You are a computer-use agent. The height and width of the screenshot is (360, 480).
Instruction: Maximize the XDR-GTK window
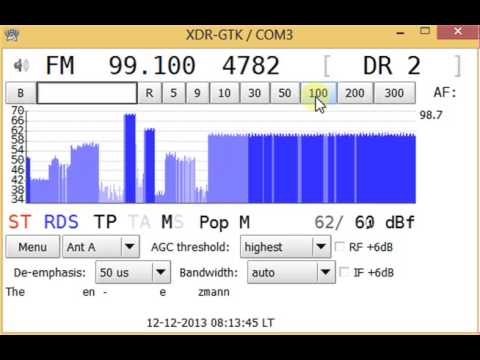425,31
